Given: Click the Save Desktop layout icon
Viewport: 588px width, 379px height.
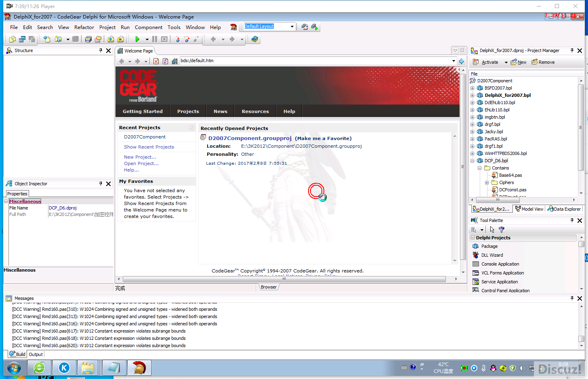Looking at the screenshot, I should (305, 27).
